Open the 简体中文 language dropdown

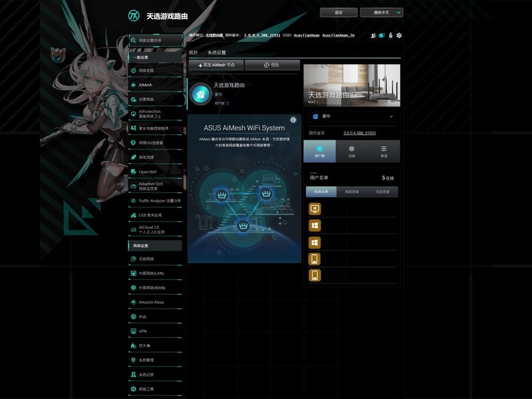pos(381,13)
